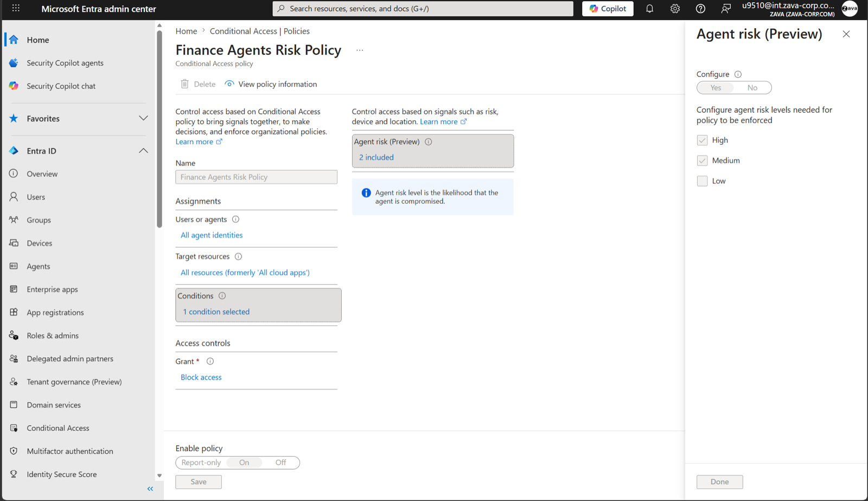Set Enable policy to Report-only
The image size is (868, 501).
point(201,463)
